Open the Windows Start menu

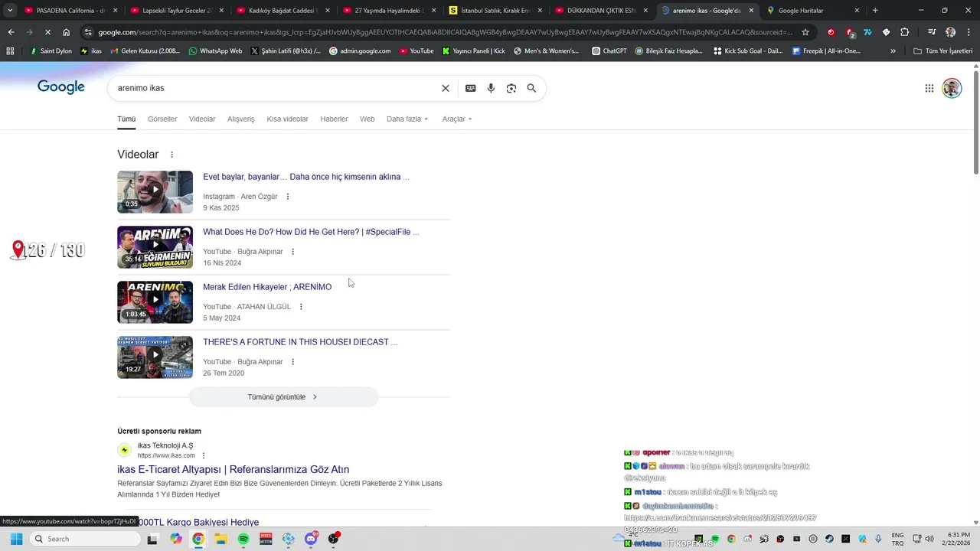click(16, 539)
